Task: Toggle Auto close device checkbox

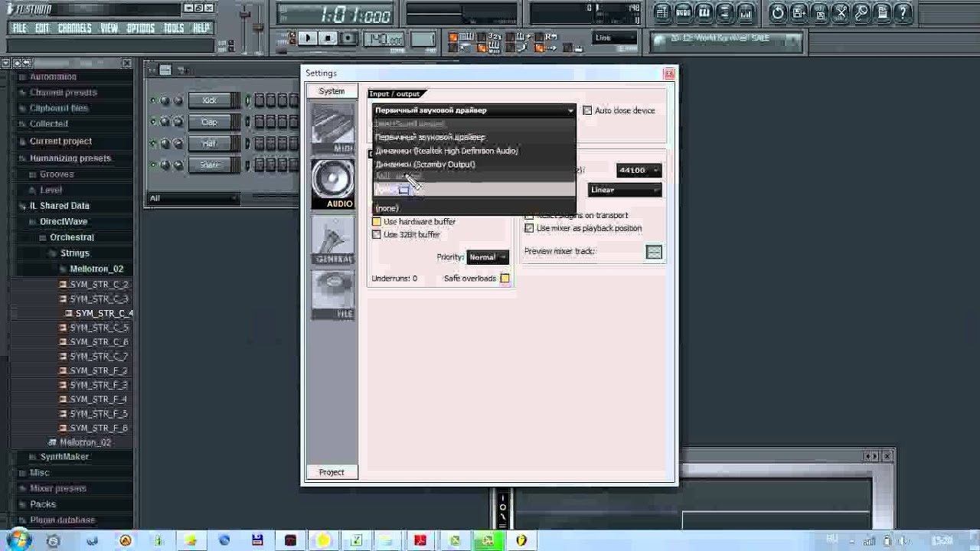Action: coord(587,111)
